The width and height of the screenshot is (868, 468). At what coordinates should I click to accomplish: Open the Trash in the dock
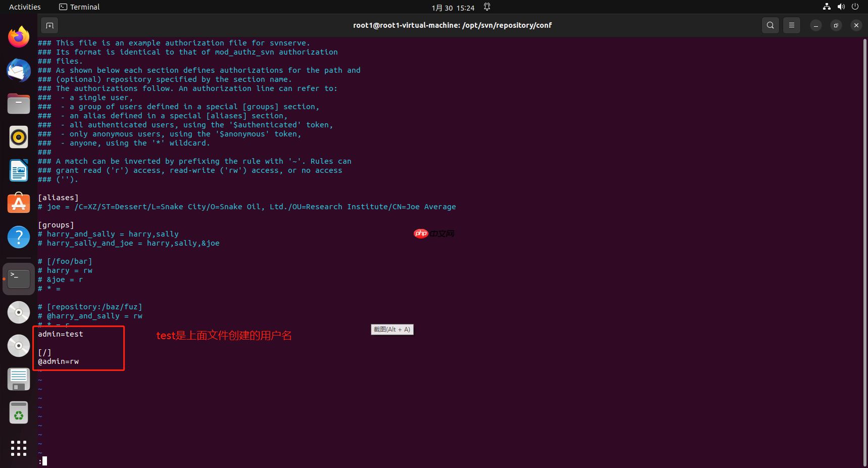[x=19, y=412]
